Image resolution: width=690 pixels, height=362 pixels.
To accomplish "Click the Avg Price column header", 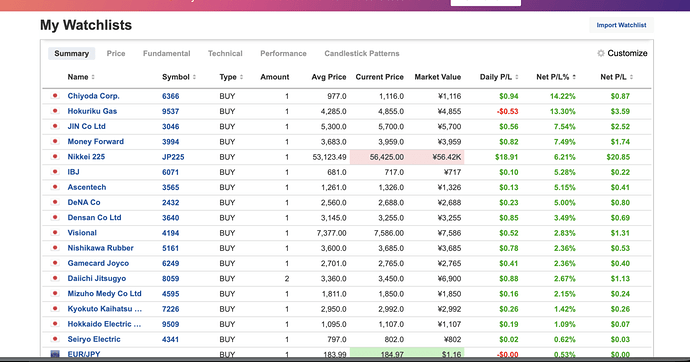I will point(329,77).
